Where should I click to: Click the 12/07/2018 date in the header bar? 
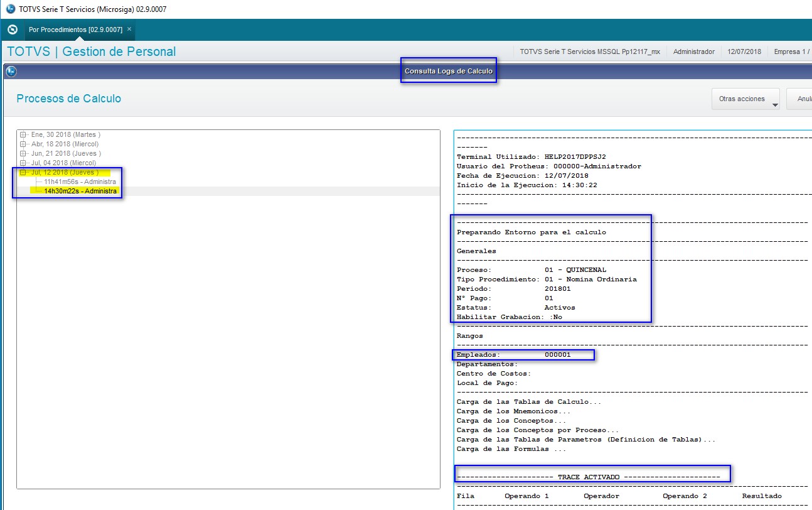pyautogui.click(x=744, y=52)
